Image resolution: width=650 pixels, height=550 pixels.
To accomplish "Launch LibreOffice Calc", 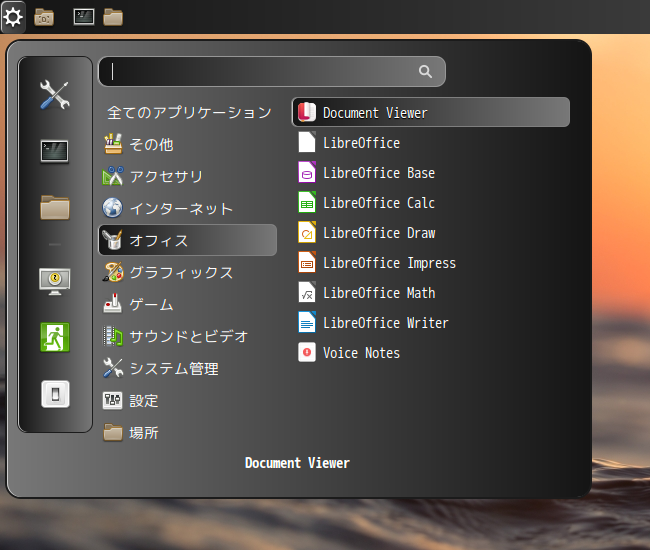I will point(431,202).
